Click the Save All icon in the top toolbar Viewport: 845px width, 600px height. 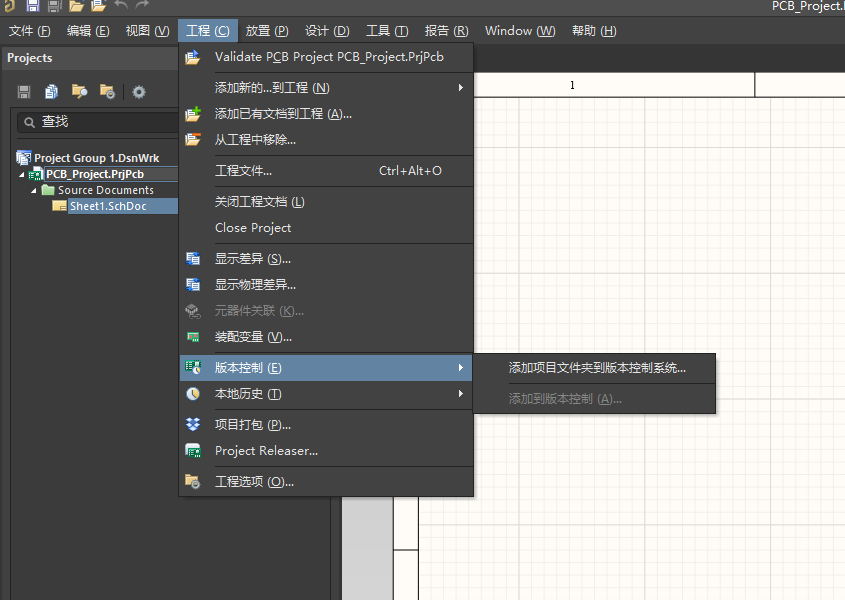54,5
